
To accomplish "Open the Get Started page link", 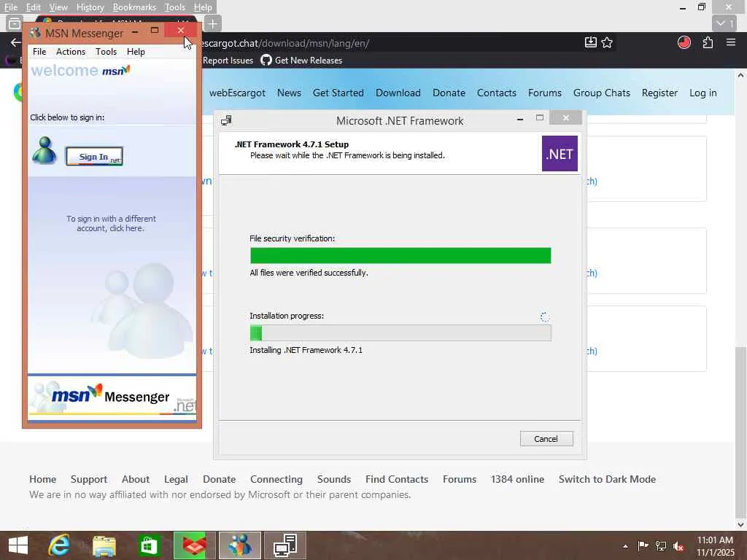I will tap(338, 93).
